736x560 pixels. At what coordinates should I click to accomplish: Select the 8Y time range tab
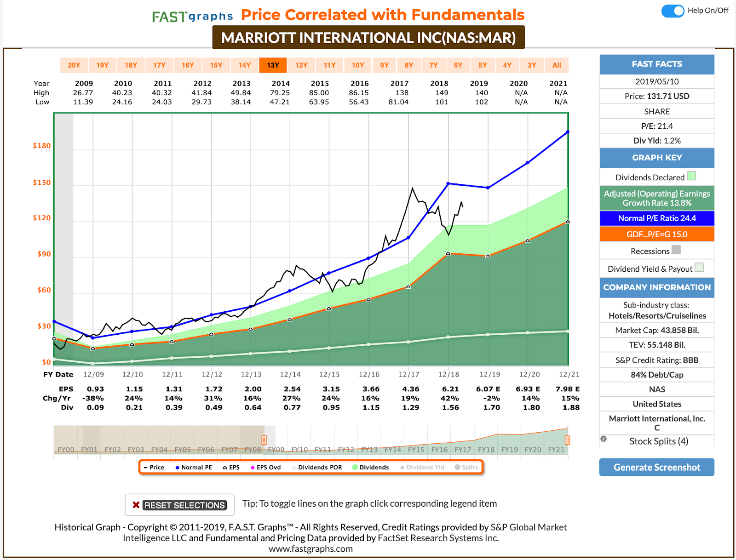click(409, 65)
